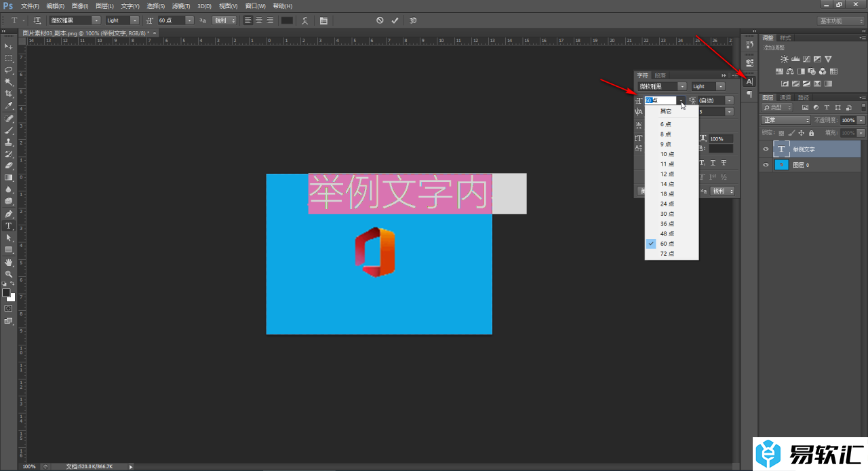Toggle text orientation in options bar
The height and width of the screenshot is (471, 868).
pos(37,20)
